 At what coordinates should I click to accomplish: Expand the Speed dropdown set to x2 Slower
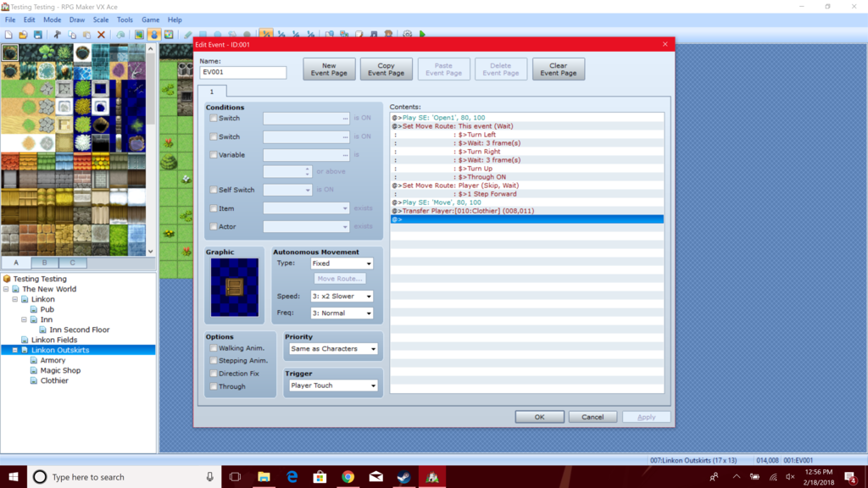click(342, 297)
